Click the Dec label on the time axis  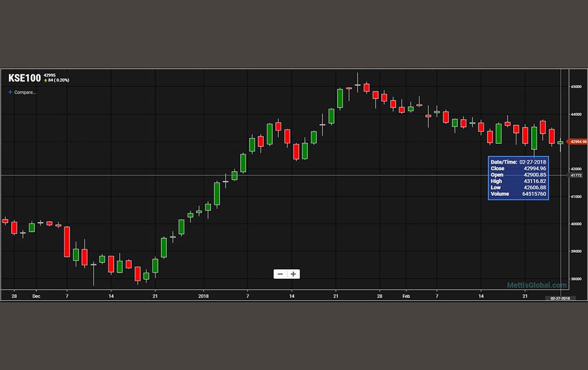(36, 296)
